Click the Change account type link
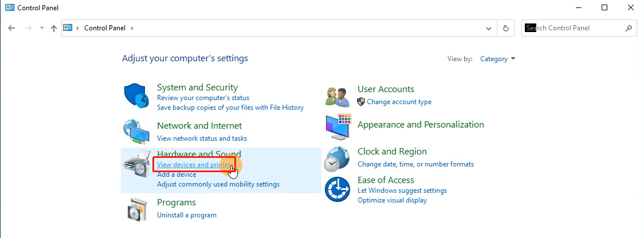The image size is (644, 238). coord(399,102)
